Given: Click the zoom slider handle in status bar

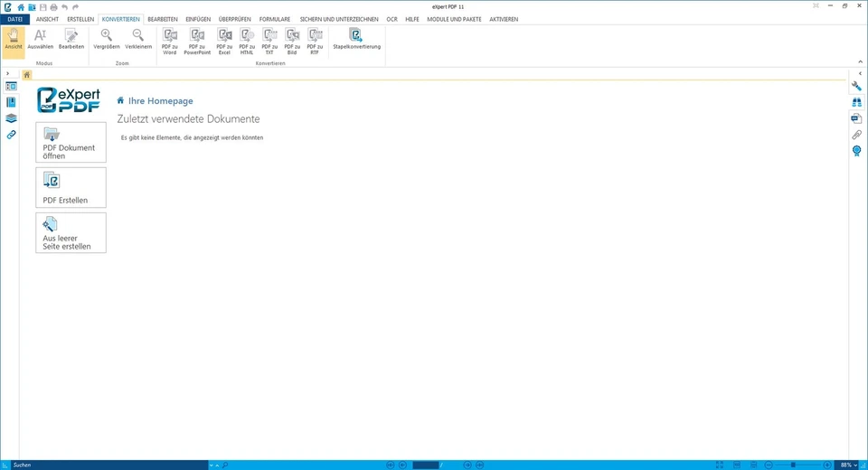Looking at the screenshot, I should click(x=793, y=465).
